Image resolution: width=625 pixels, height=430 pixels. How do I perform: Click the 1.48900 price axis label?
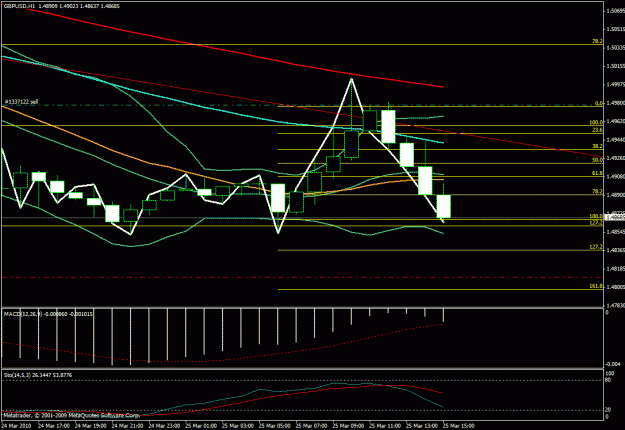coord(615,195)
